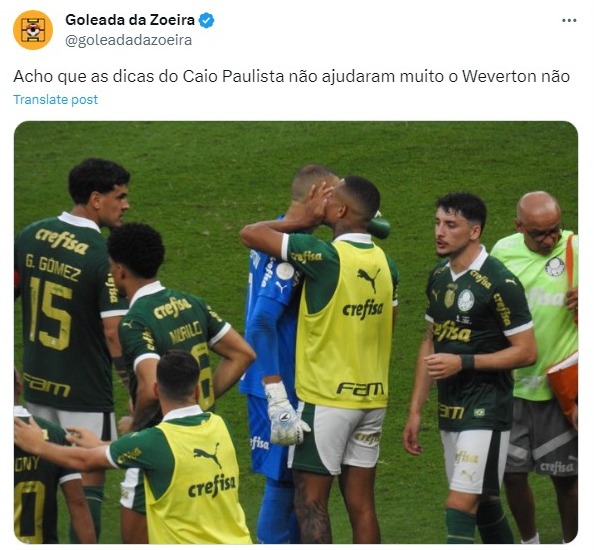
Task: Select the post text about Caio Paulista
Action: 291,76
